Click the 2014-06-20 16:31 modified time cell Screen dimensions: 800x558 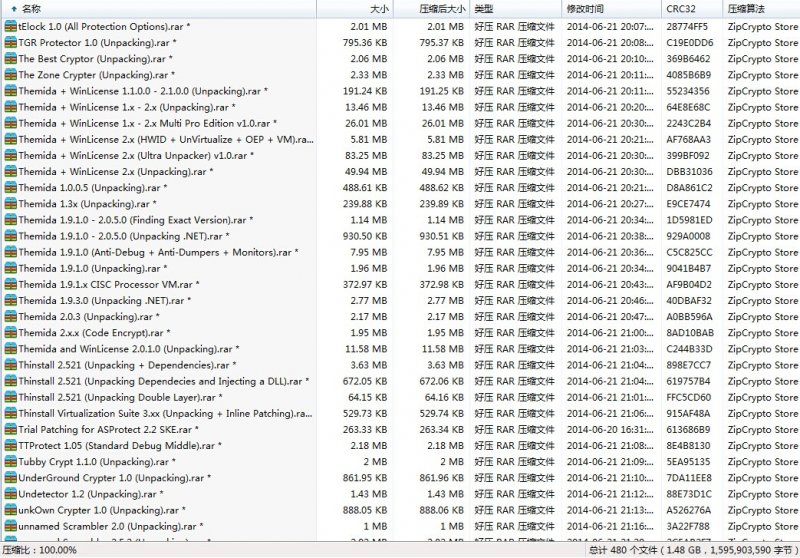click(x=610, y=430)
